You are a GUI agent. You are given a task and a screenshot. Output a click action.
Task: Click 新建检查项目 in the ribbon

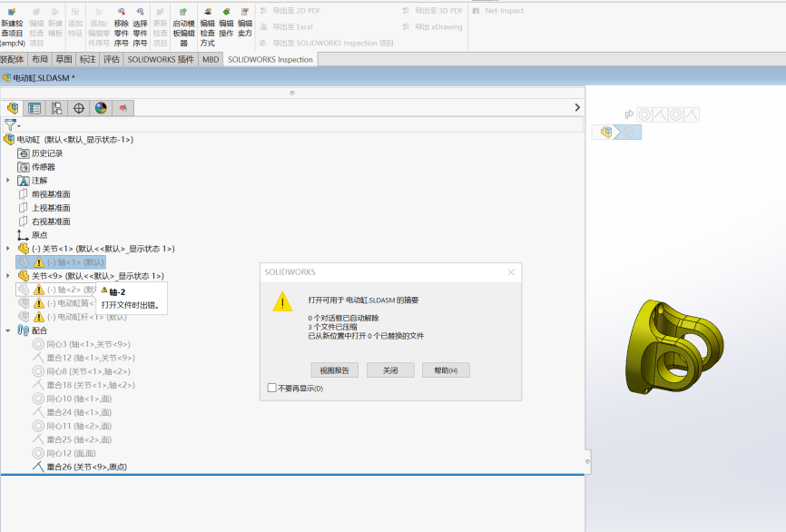click(12, 27)
